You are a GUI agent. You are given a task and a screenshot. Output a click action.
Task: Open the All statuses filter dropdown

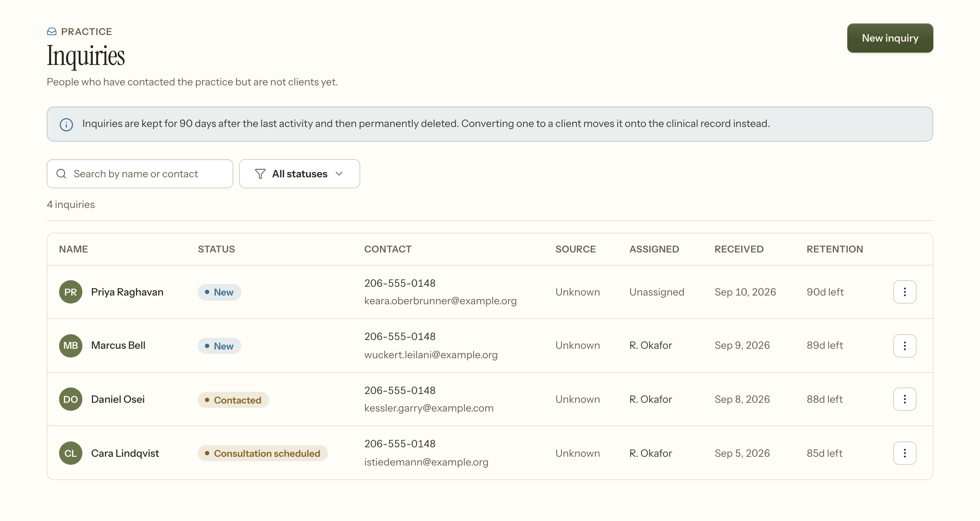click(299, 174)
